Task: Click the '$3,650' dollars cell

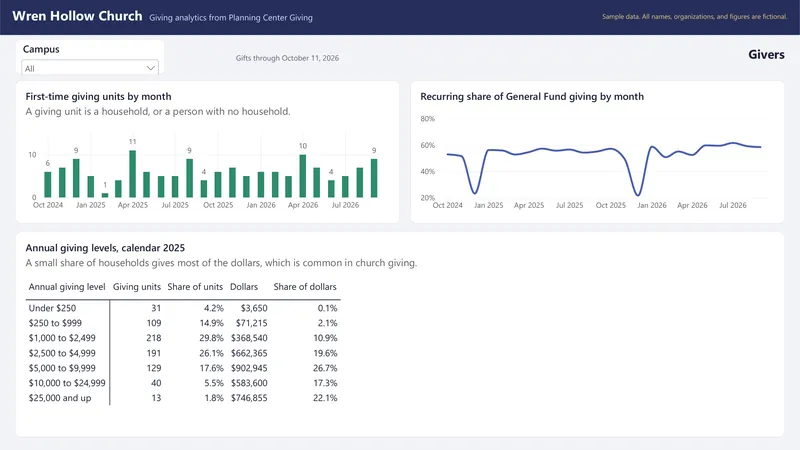Action: 254,308
